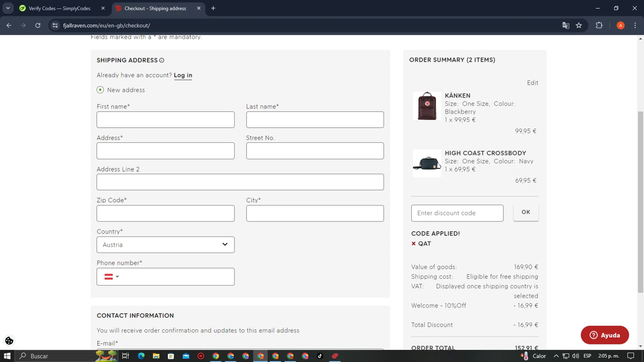Open the Ayuda help button
Screen dimensions: 644x362
605,335
